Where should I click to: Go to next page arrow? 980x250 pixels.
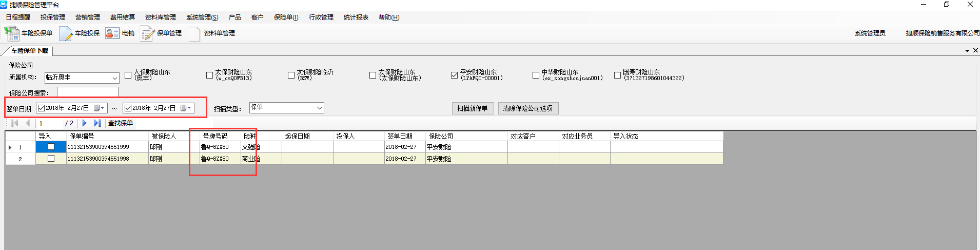[x=85, y=123]
